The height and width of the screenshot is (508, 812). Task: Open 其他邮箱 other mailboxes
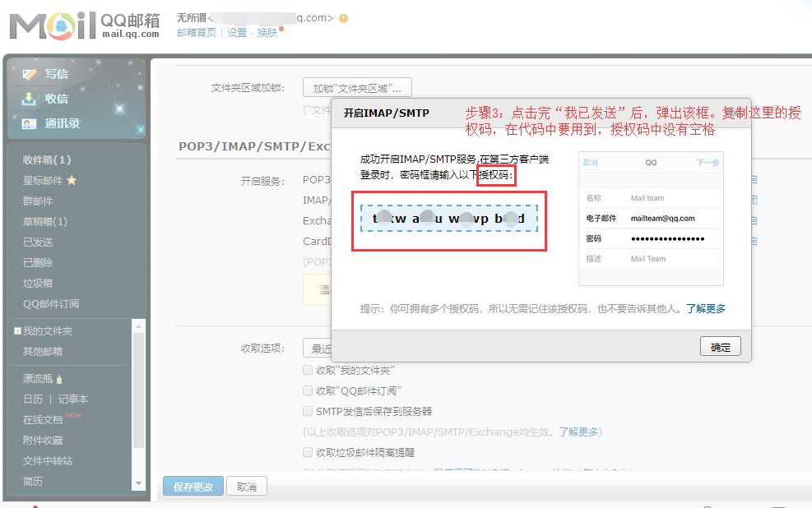pyautogui.click(x=43, y=351)
